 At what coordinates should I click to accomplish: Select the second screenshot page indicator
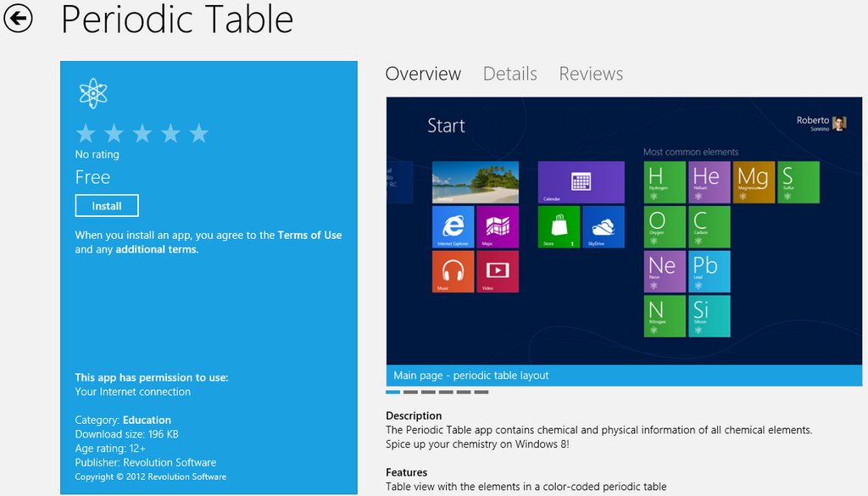[410, 392]
